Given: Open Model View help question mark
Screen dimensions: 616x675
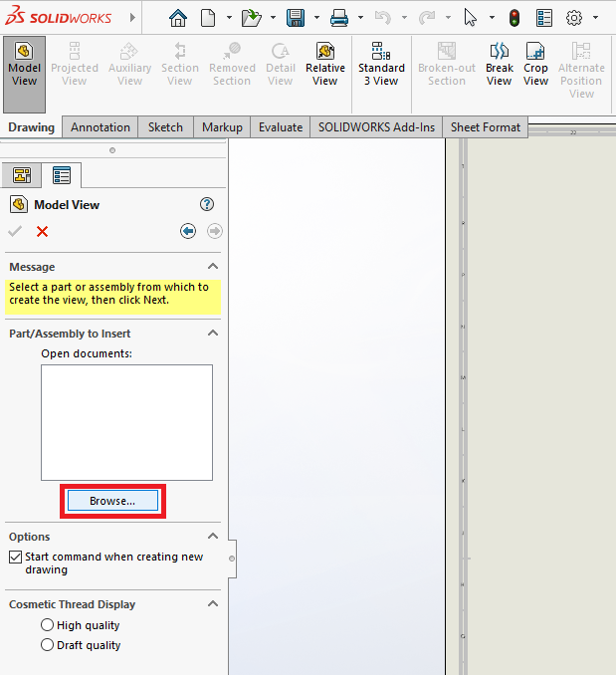Looking at the screenshot, I should point(207,204).
